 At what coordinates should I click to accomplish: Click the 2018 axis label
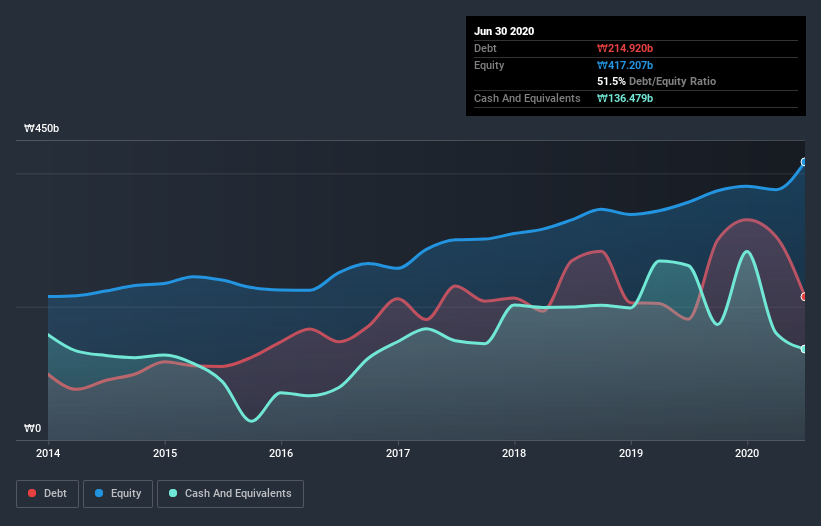(x=514, y=453)
